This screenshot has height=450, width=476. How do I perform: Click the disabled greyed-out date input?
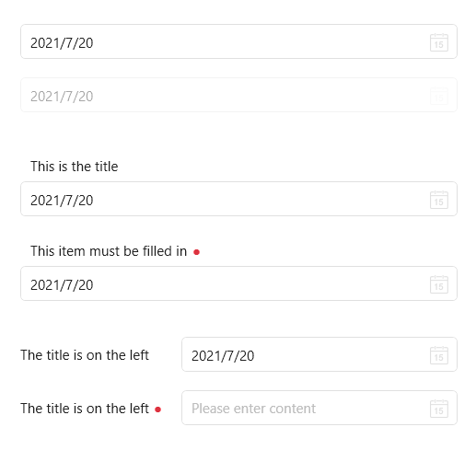pyautogui.click(x=238, y=95)
